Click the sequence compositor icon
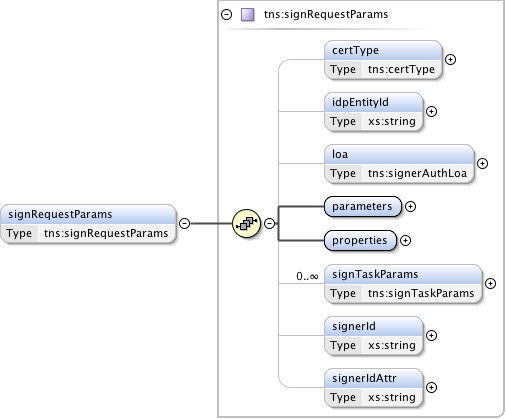 coord(246,223)
